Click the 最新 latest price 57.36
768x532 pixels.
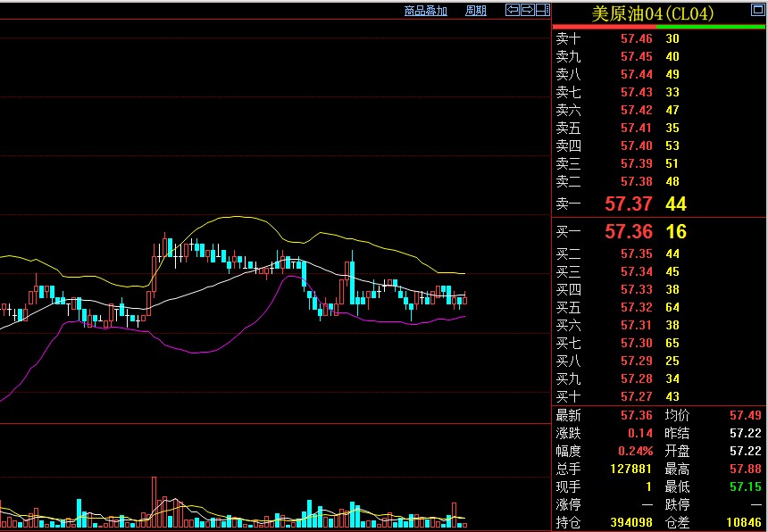point(636,416)
